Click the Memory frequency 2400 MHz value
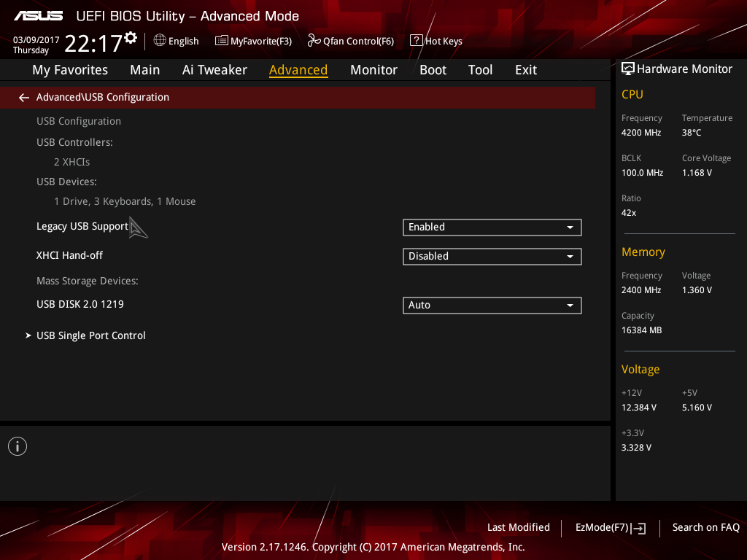 click(641, 290)
